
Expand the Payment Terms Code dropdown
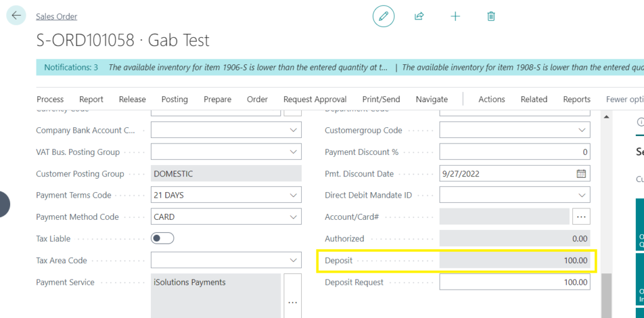[x=293, y=195]
